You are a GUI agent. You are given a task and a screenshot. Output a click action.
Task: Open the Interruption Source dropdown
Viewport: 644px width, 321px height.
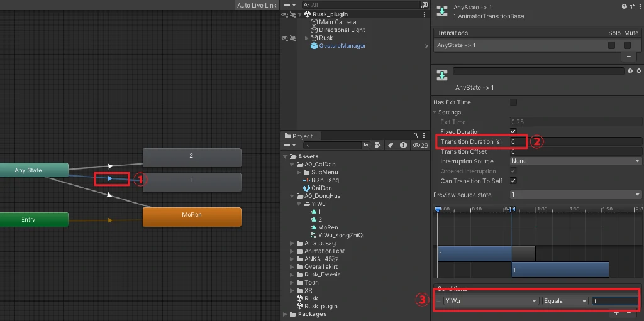point(575,161)
